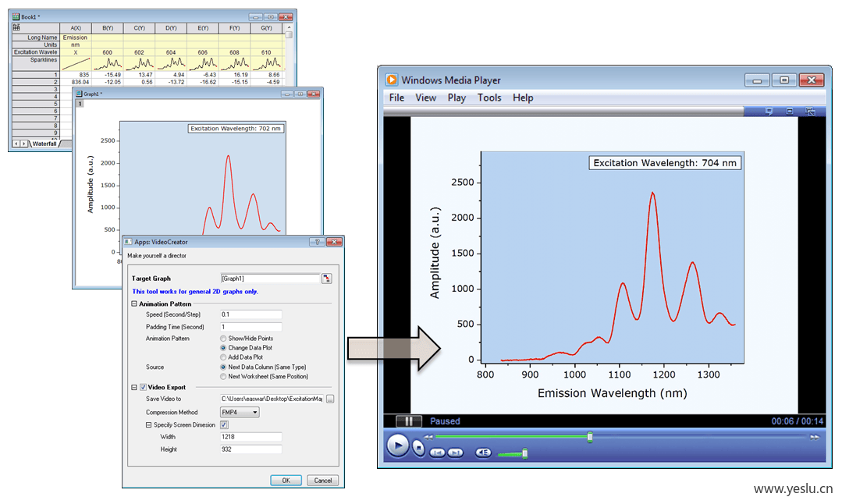Click browse button next to Save Video to
The image size is (842, 504).
click(330, 399)
